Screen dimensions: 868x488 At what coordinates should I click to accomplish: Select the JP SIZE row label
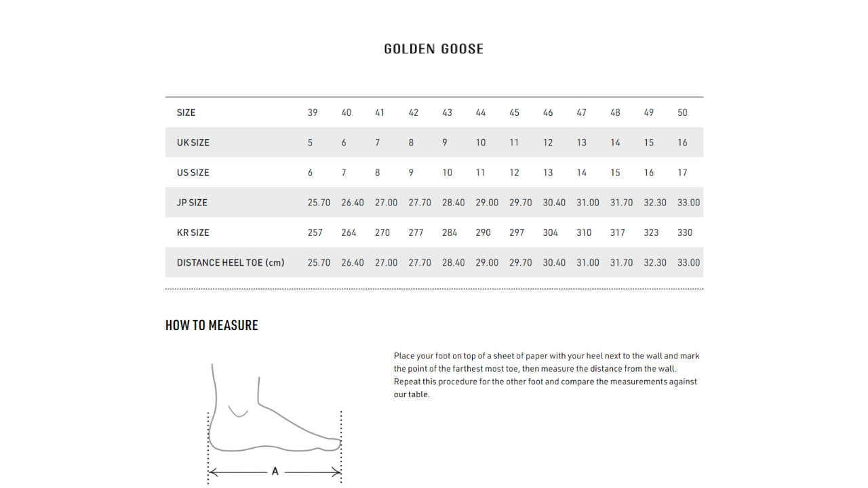[192, 203]
